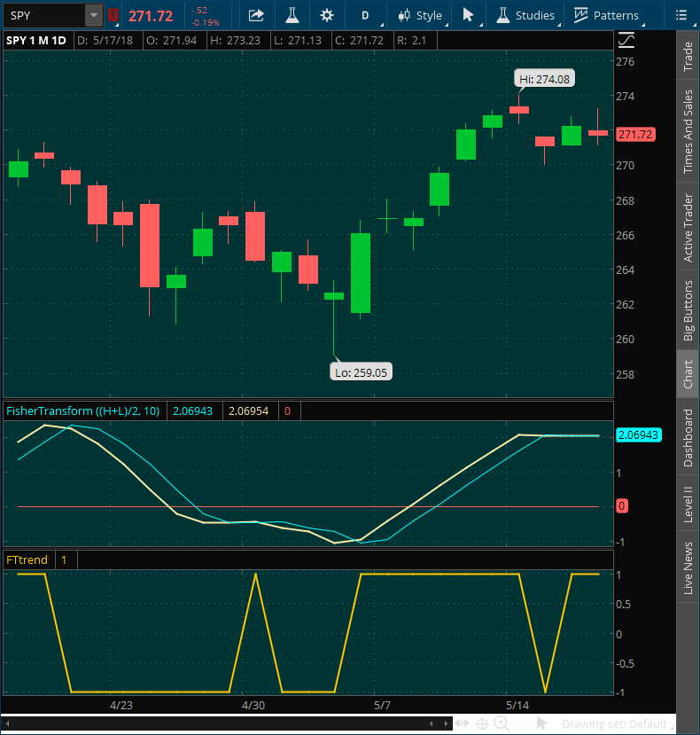Image resolution: width=700 pixels, height=735 pixels.
Task: Click the zoom in magnifier icon
Action: click(x=502, y=723)
